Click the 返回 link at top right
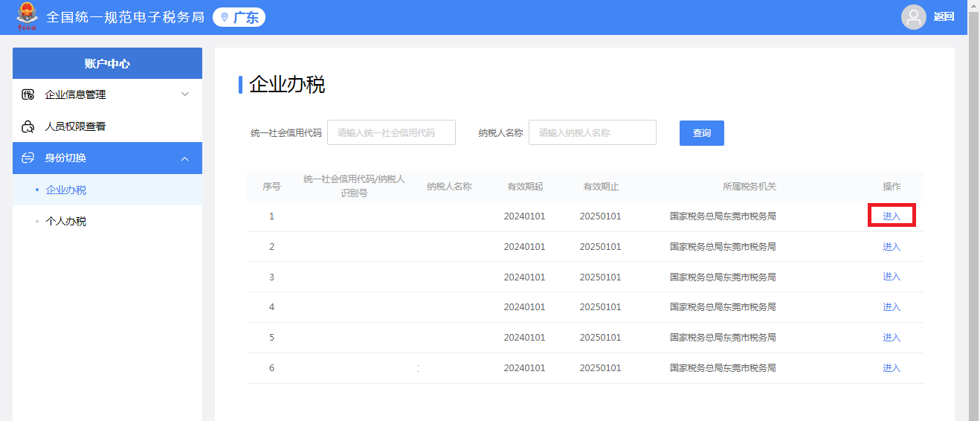This screenshot has width=980, height=421. point(944,17)
